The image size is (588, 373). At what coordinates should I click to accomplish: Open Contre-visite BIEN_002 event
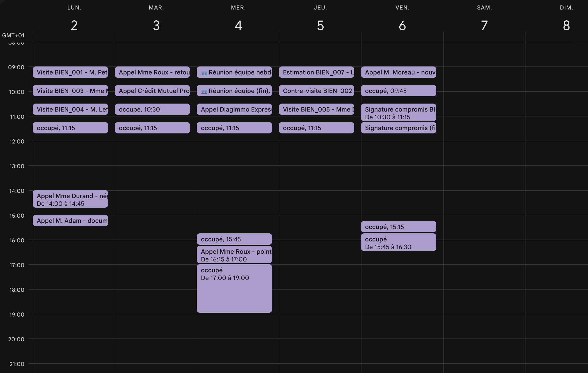click(x=316, y=91)
